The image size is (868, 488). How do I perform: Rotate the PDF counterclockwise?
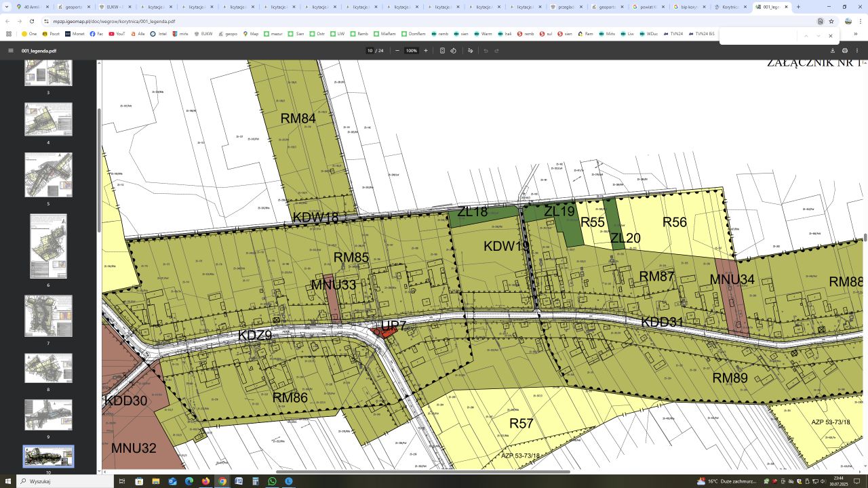(454, 51)
